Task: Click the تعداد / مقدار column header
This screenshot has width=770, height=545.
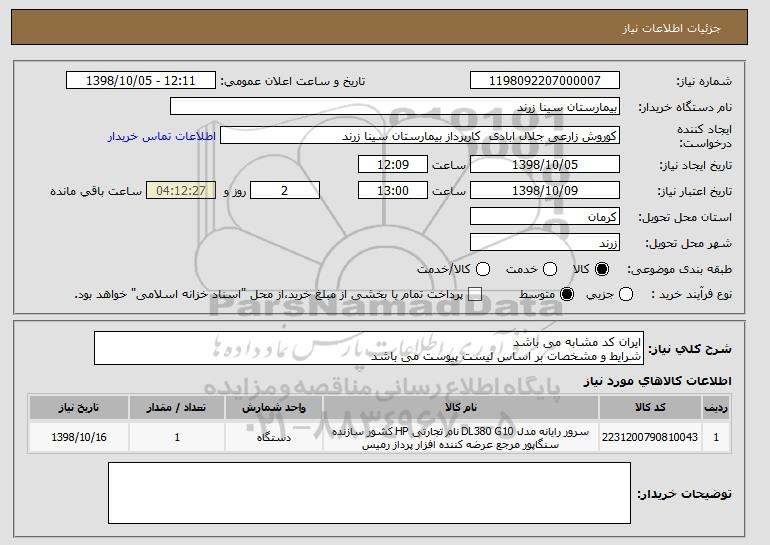Action: [x=177, y=408]
